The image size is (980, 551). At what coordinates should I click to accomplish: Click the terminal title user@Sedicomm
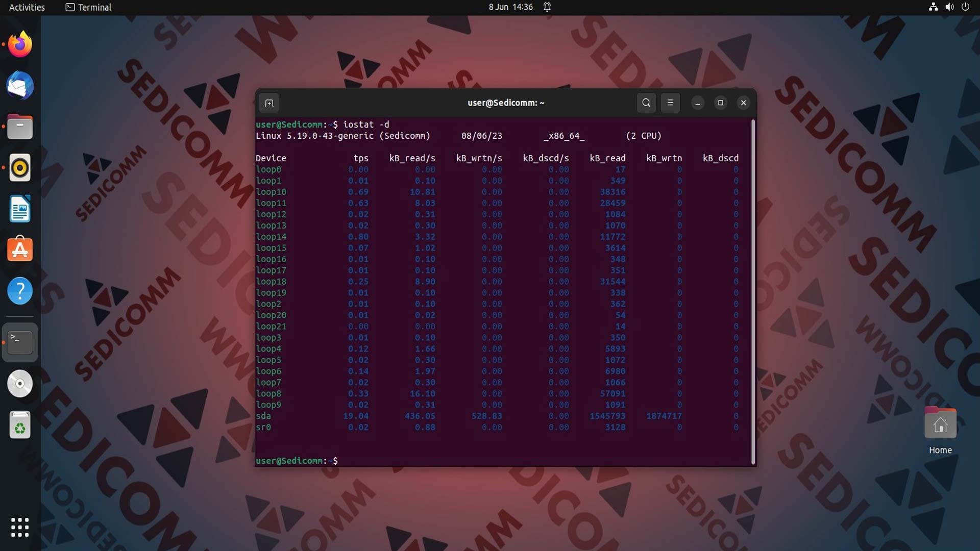[x=506, y=103]
